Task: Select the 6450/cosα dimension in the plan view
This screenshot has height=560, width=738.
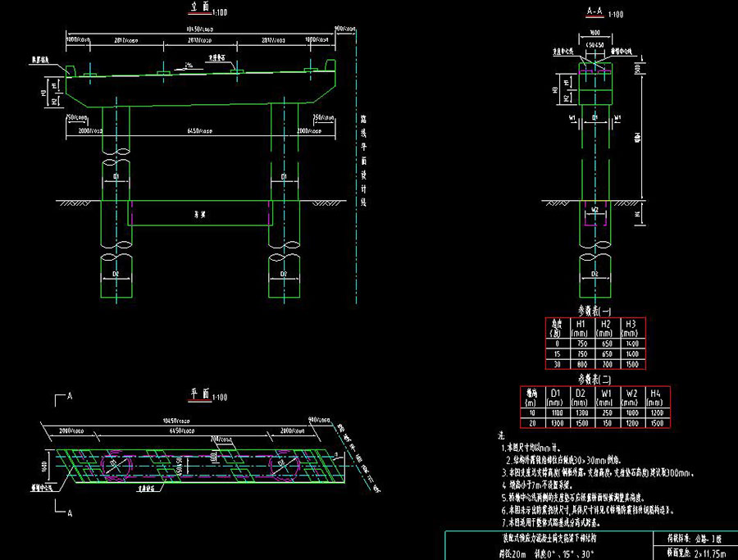Action: [x=182, y=430]
